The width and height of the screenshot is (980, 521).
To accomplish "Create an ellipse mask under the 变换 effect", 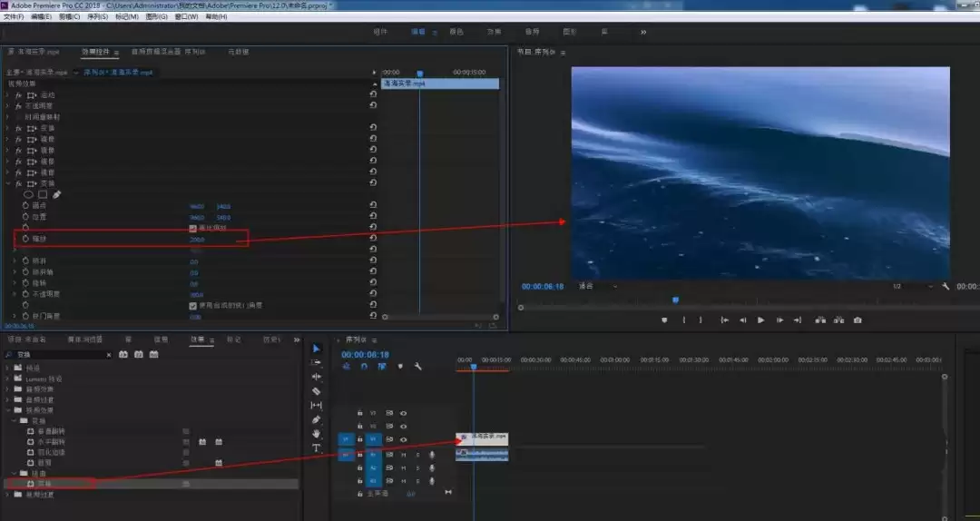I will coord(29,194).
